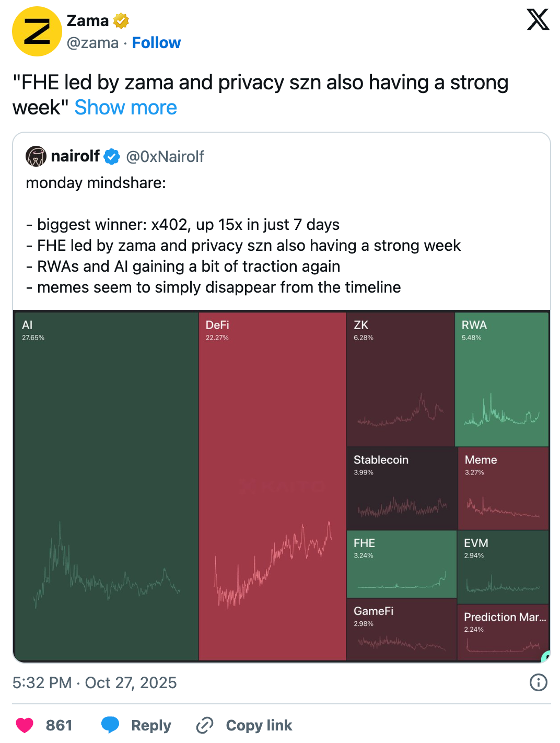Open the @0xNairolf handle link

[x=165, y=156]
